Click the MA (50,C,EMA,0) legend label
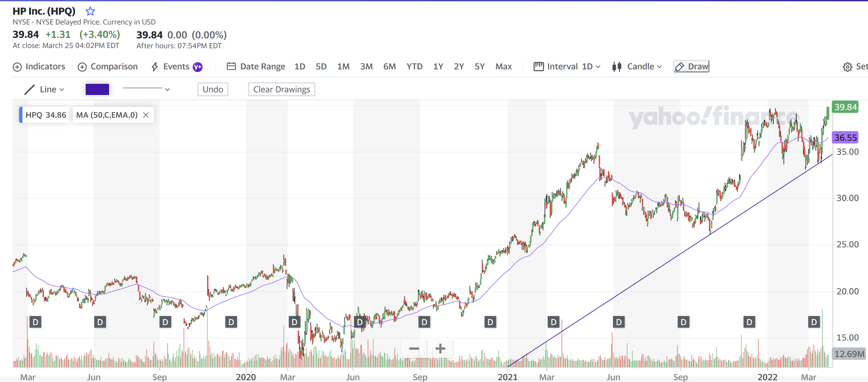868x382 pixels. [x=107, y=115]
